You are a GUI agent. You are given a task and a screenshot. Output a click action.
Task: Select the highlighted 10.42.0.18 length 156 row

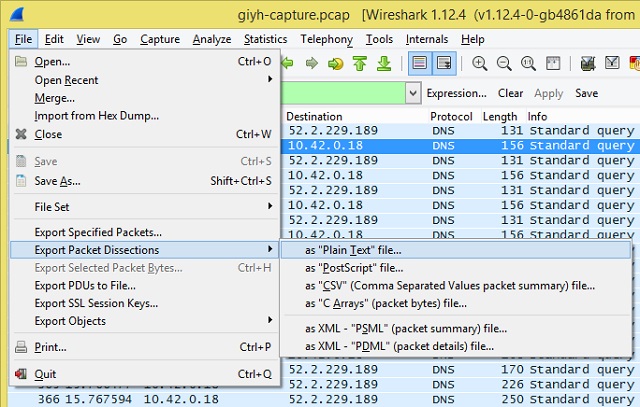[460, 145]
